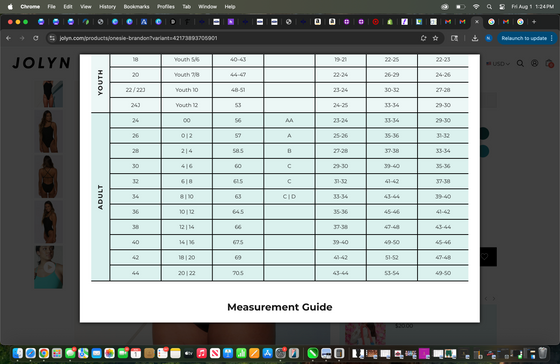This screenshot has height=364, width=560.
Task: Close the active browser tab
Action: pos(476,22)
